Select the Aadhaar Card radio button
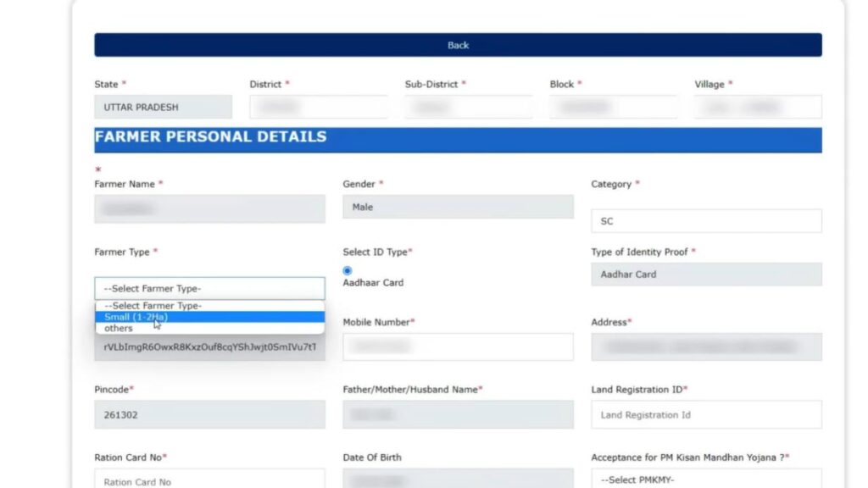Viewport: 868px width, 488px height. tap(348, 271)
